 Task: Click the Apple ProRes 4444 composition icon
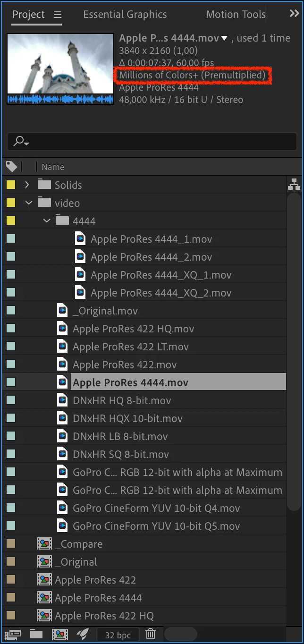44,598
